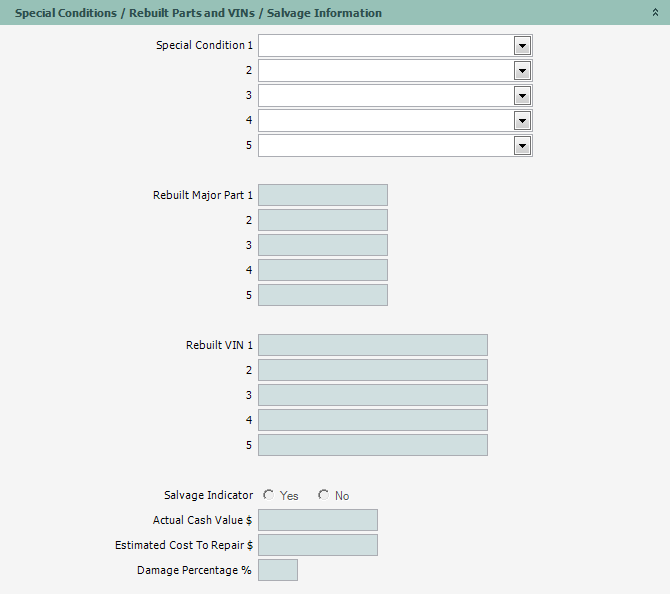Click the 'Actual Cash Value $' label
671x596 pixels.
pos(202,520)
